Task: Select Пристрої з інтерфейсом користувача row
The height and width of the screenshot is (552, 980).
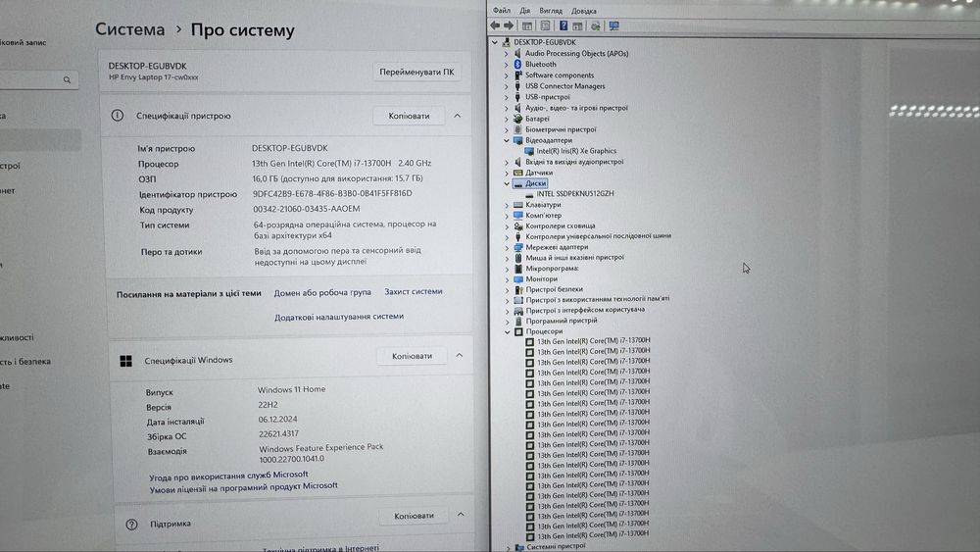Action: point(585,310)
